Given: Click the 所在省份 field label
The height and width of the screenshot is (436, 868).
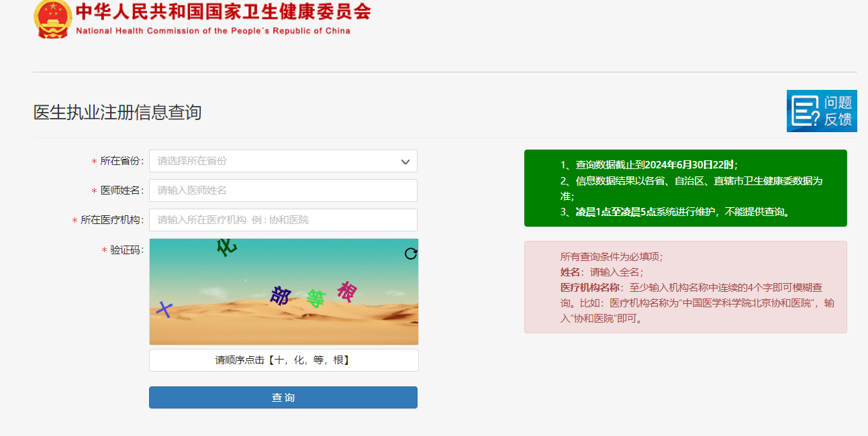Looking at the screenshot, I should 122,161.
